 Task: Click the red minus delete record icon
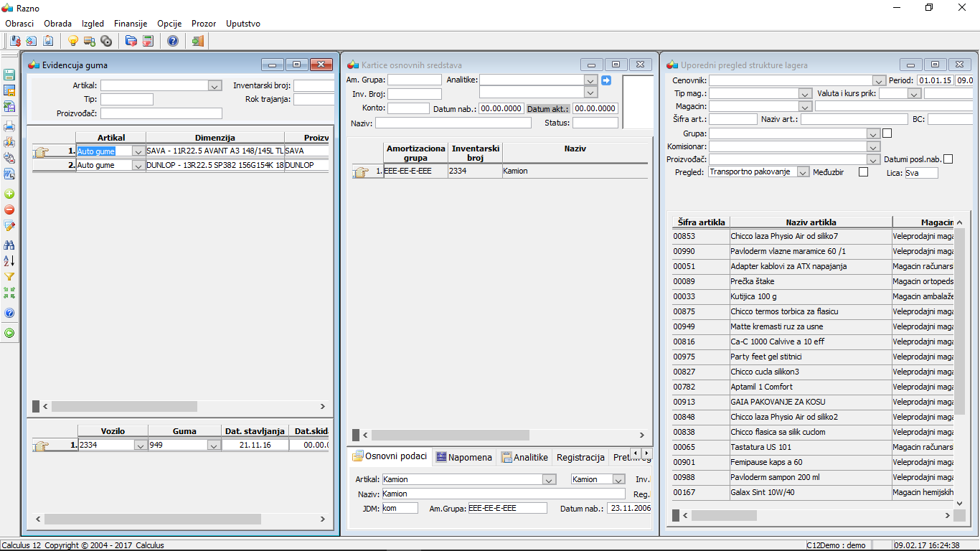coord(9,209)
